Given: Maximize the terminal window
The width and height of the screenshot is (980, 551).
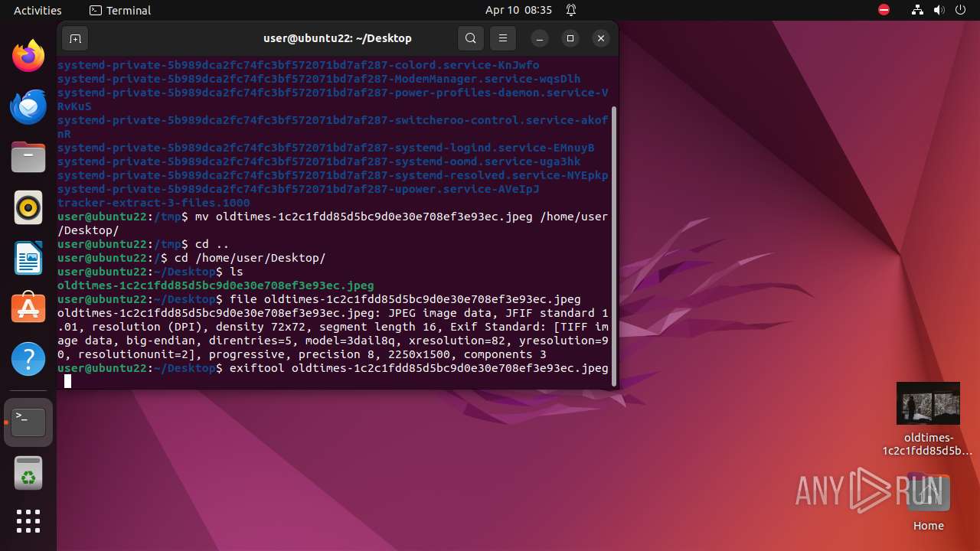Looking at the screenshot, I should click(x=570, y=38).
